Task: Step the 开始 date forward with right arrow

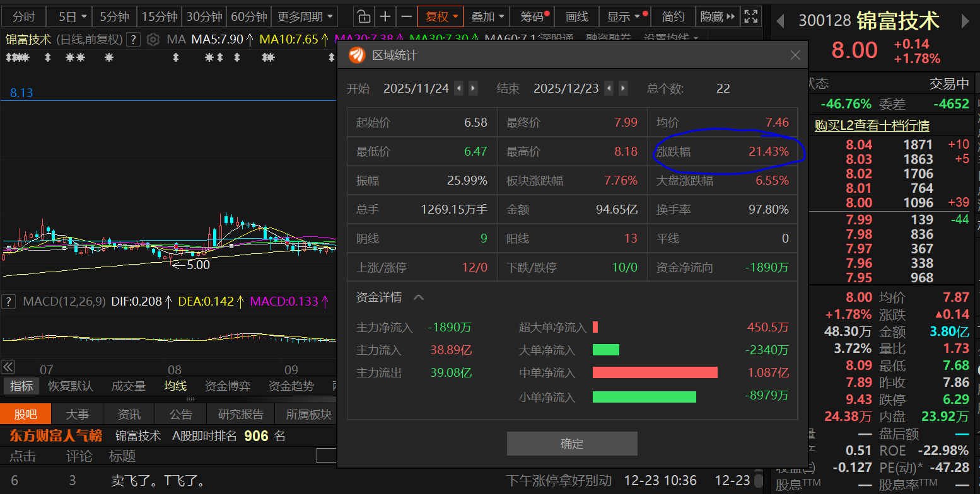Action: click(x=473, y=88)
